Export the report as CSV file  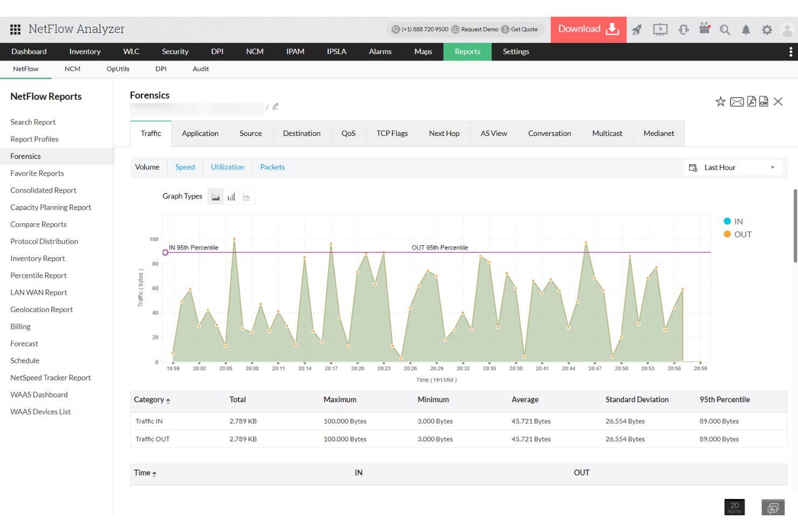[764, 101]
